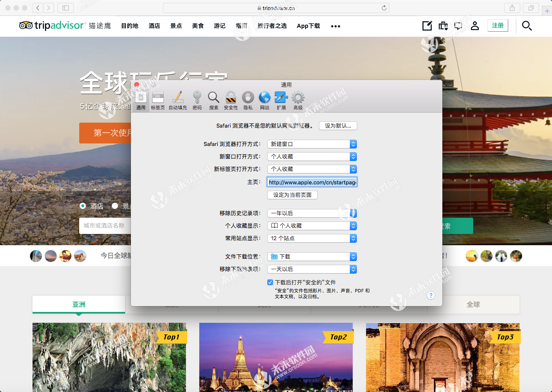Image resolution: width=552 pixels, height=392 pixels.
Task: Click the 注册 register button
Action: [x=498, y=25]
